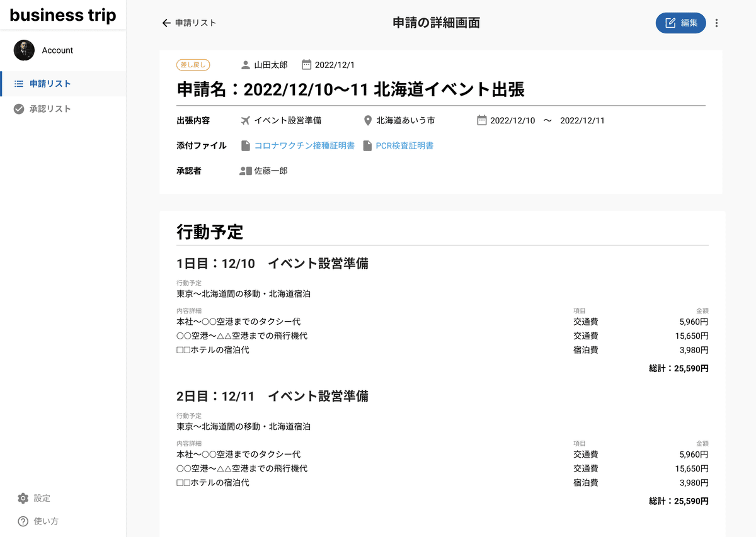This screenshot has height=537, width=756.
Task: Click the file icon beside PCR検査証明書
Action: [x=367, y=145]
